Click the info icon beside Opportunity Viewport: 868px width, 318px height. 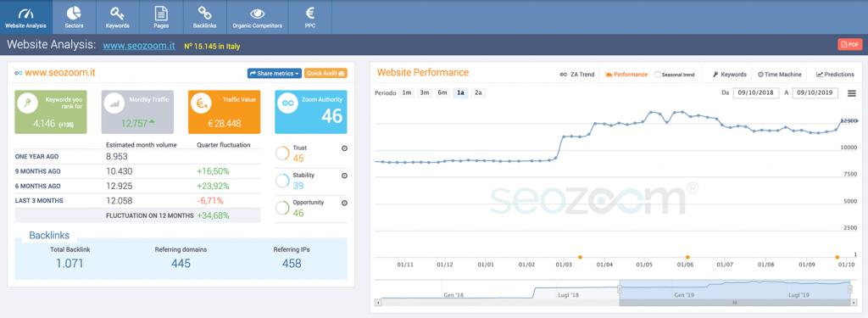(x=344, y=203)
